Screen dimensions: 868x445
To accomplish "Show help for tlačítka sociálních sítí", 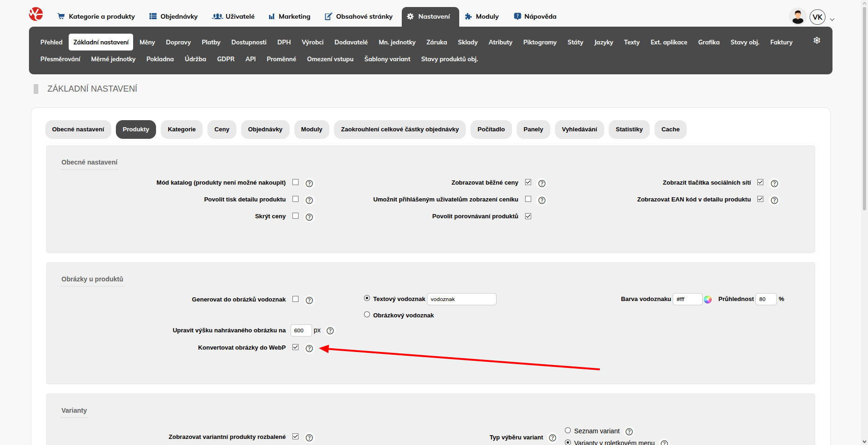I will point(775,183).
